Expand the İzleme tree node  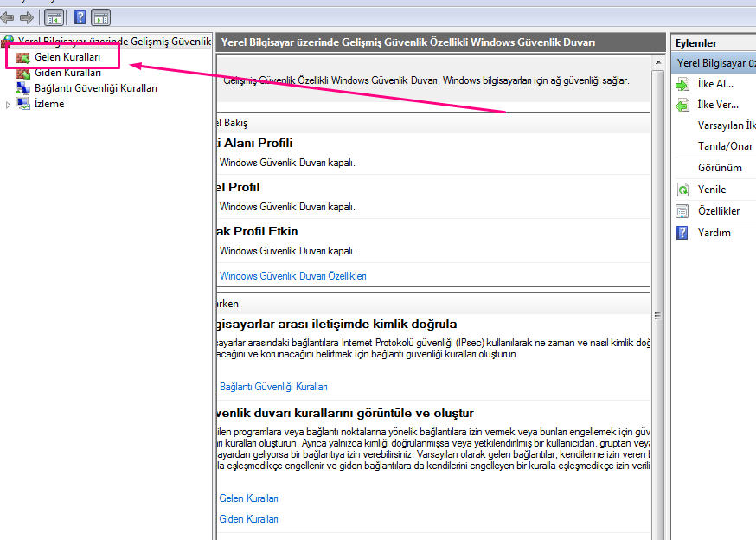(8, 104)
